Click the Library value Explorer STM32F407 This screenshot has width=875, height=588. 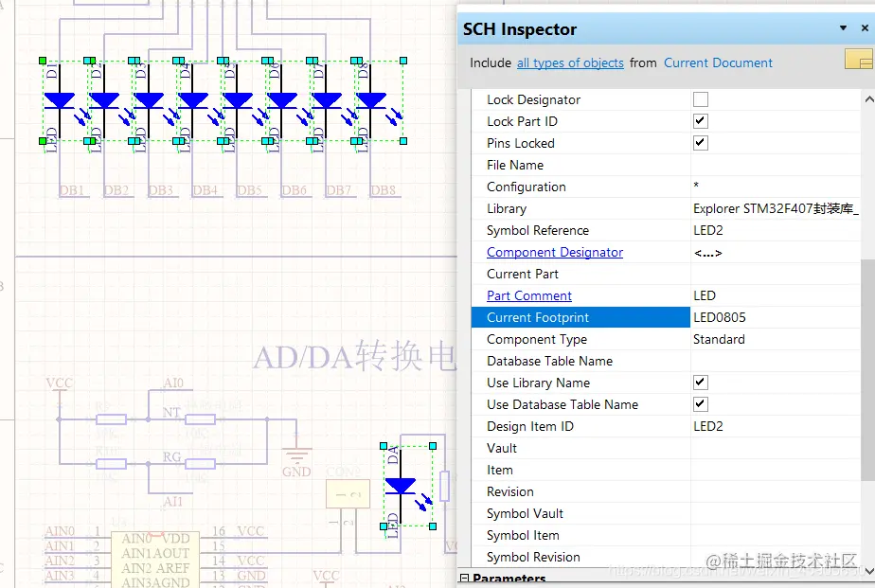[776, 208]
